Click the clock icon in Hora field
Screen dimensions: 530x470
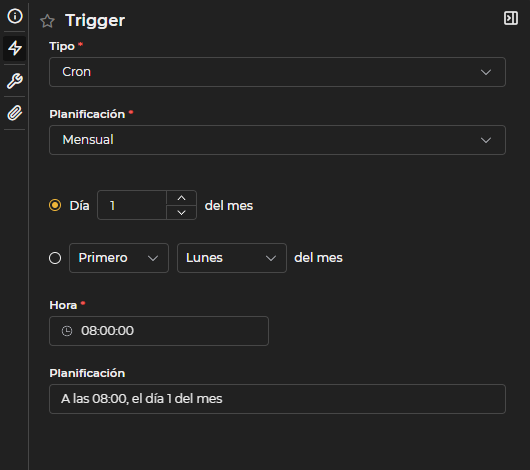pos(67,331)
